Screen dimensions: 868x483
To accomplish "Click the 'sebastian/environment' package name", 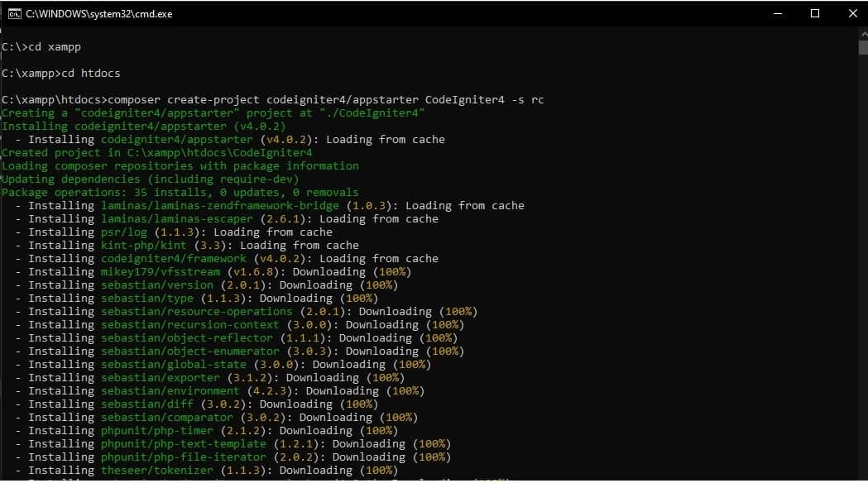I will point(170,392).
